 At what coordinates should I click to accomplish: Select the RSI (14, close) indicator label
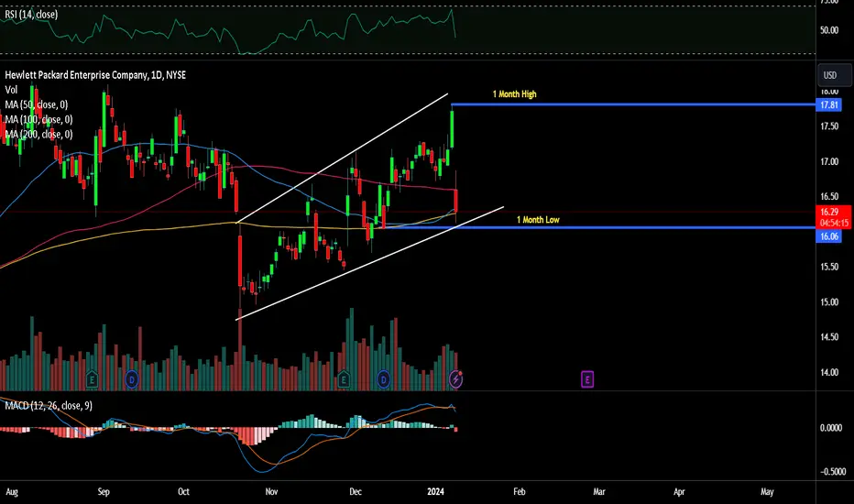31,15
